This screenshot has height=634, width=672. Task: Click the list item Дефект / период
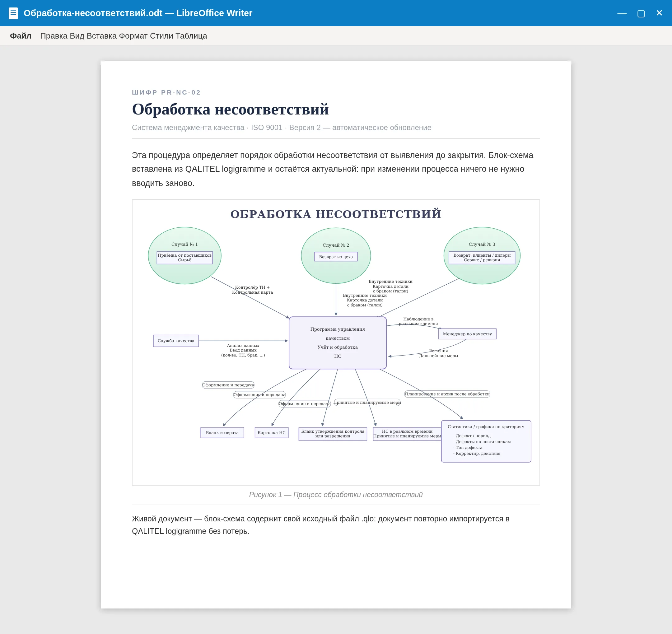click(x=472, y=436)
